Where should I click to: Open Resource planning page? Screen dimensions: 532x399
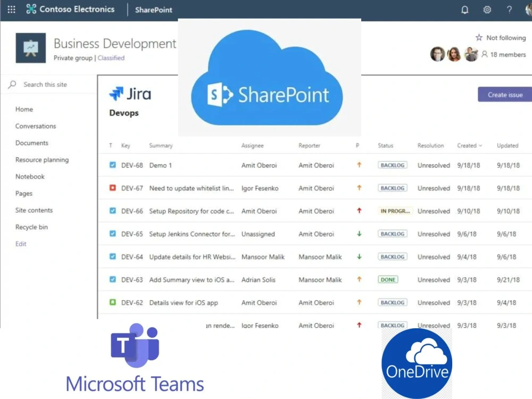point(42,160)
